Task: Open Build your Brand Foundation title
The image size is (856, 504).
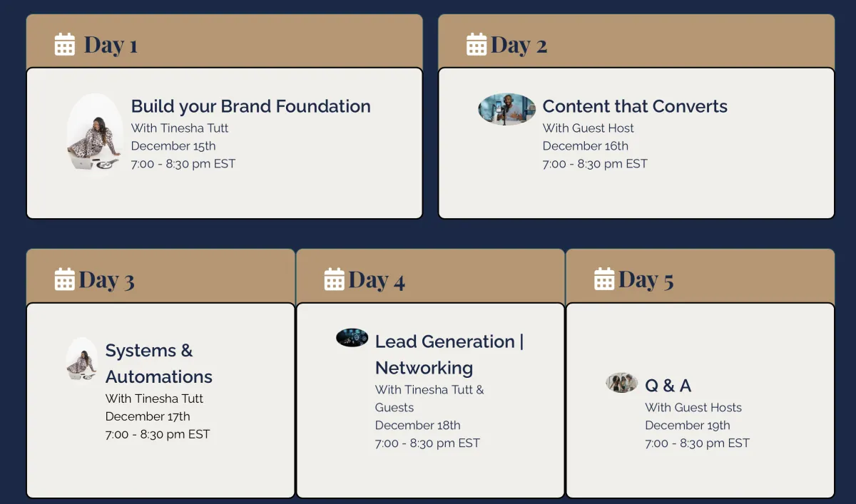Action: [251, 106]
